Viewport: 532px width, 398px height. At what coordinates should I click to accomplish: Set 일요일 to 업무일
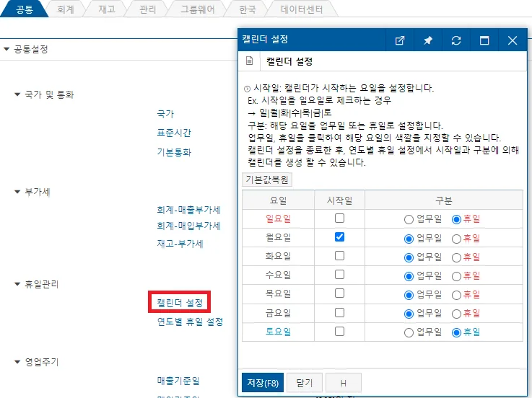tap(409, 220)
